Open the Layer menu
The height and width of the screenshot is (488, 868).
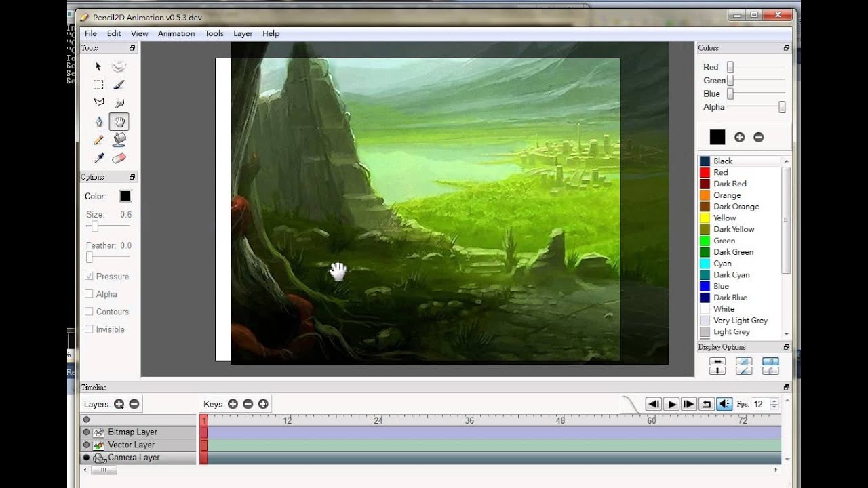(x=243, y=33)
